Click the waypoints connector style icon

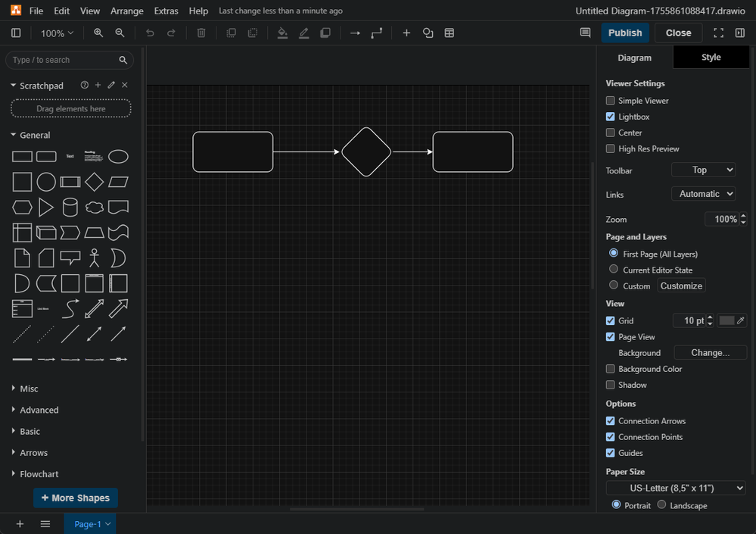pyautogui.click(x=377, y=33)
